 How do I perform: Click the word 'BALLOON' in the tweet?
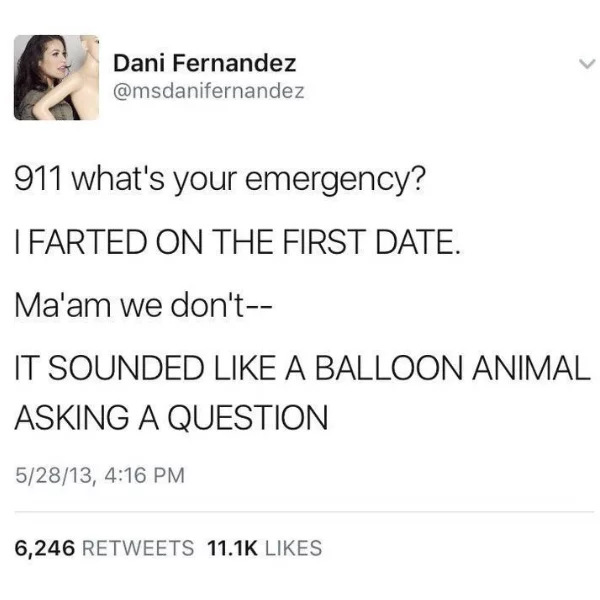tap(389, 368)
